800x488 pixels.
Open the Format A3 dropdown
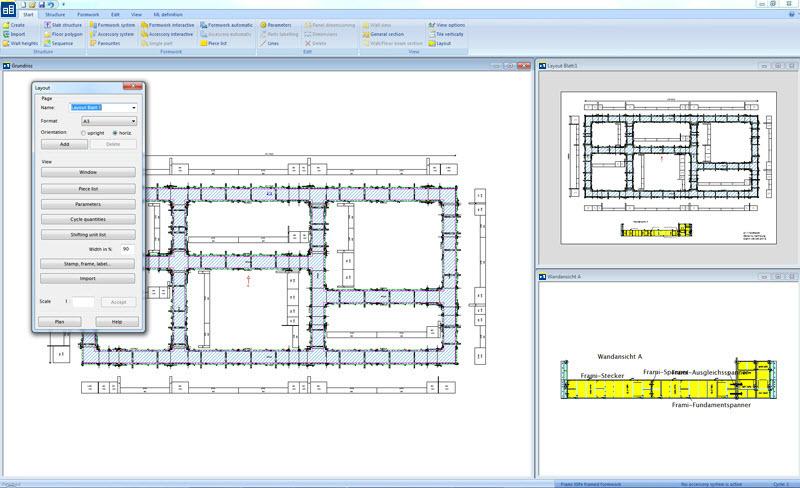(133, 120)
